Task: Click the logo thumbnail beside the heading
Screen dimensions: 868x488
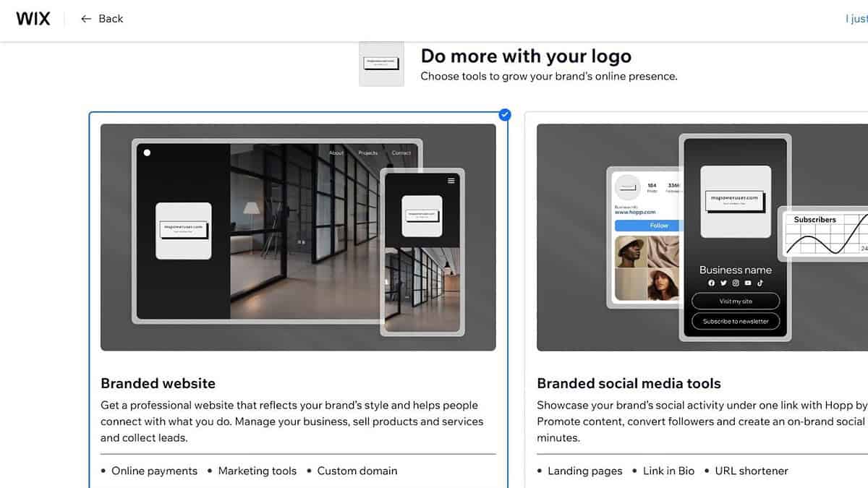Action: pos(381,64)
